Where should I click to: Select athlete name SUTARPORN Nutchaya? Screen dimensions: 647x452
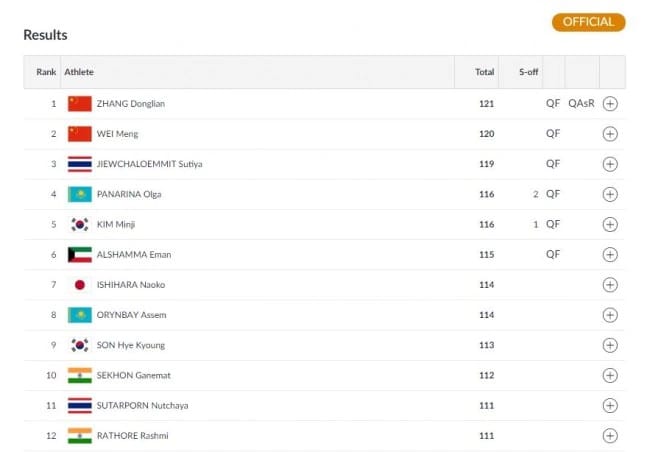click(142, 405)
